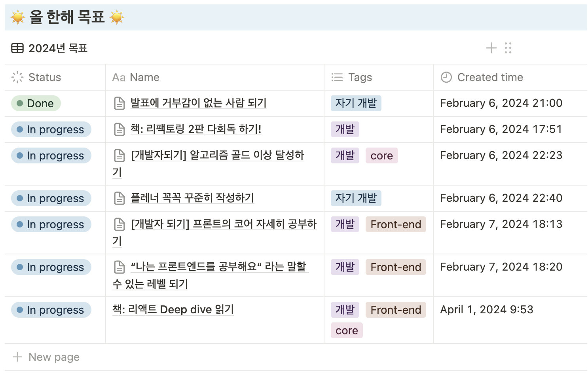Click the plus icon beside 2024년 목표 view

click(x=491, y=48)
